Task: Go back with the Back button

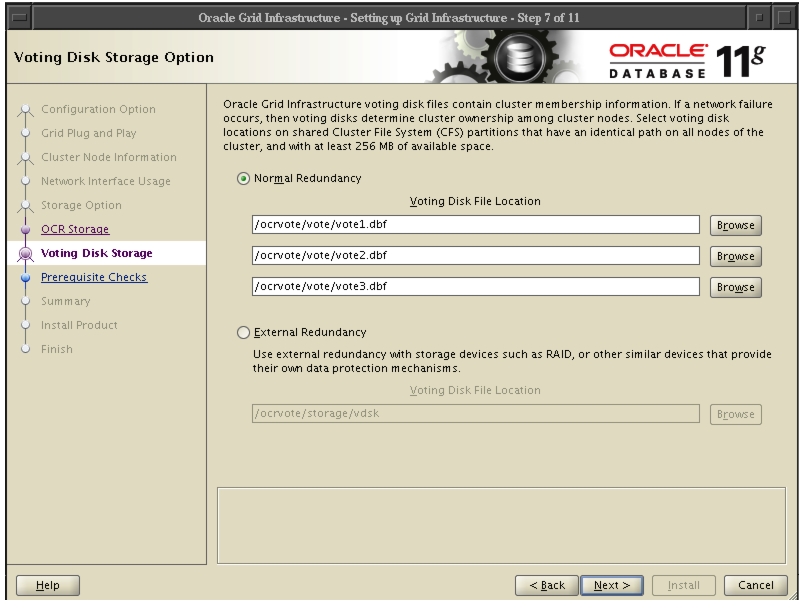Action: [546, 585]
